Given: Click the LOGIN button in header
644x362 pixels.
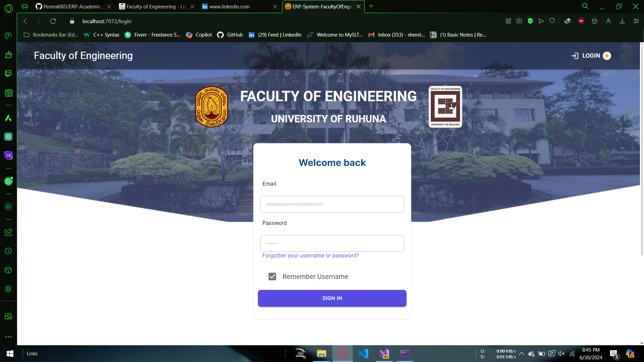Looking at the screenshot, I should click(x=586, y=56).
